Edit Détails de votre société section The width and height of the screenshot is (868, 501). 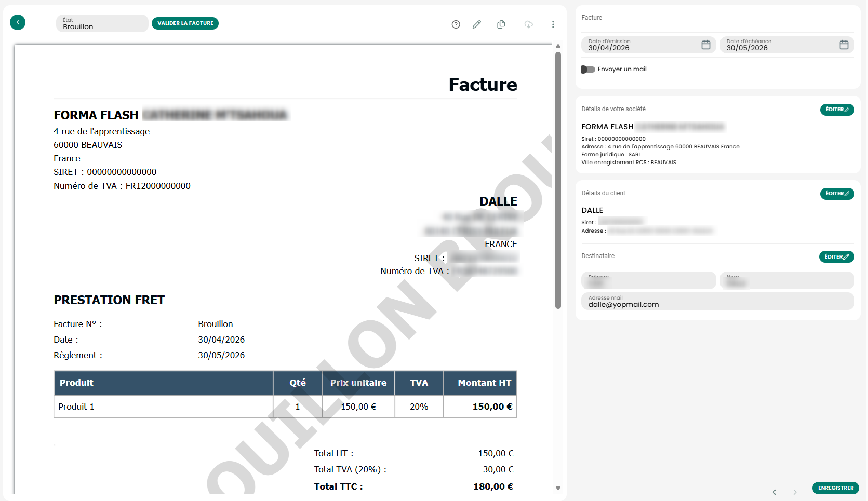(x=837, y=110)
